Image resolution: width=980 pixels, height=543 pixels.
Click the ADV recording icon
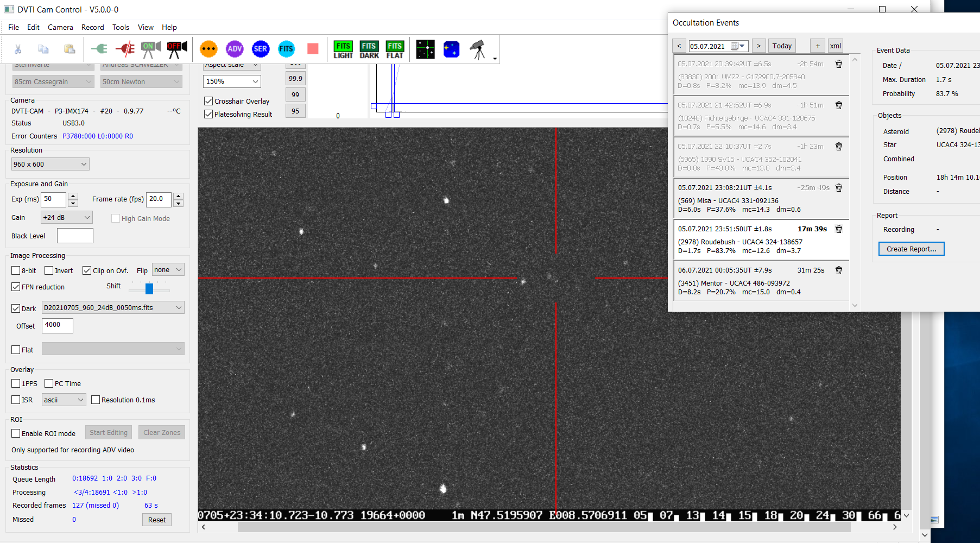coord(235,49)
